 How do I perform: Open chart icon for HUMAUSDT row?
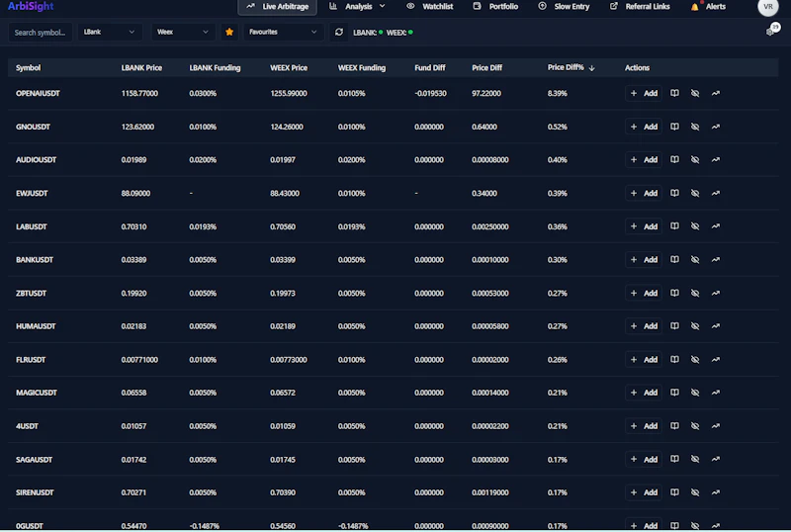(x=716, y=326)
